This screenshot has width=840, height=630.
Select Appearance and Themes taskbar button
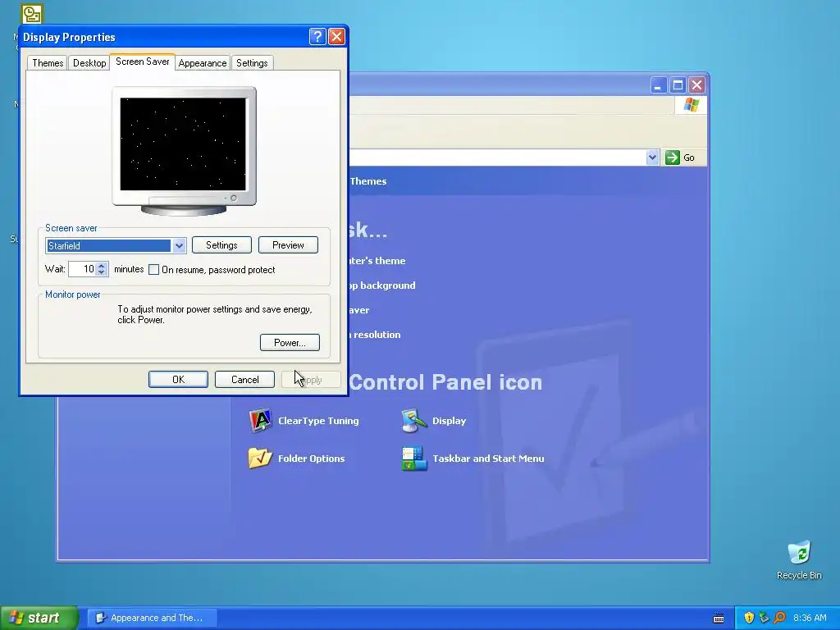click(x=152, y=618)
